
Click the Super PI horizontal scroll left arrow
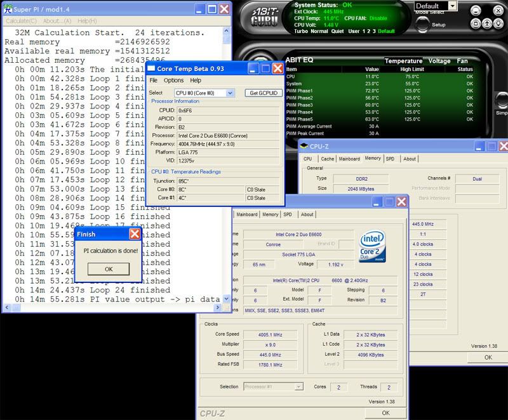(7, 308)
